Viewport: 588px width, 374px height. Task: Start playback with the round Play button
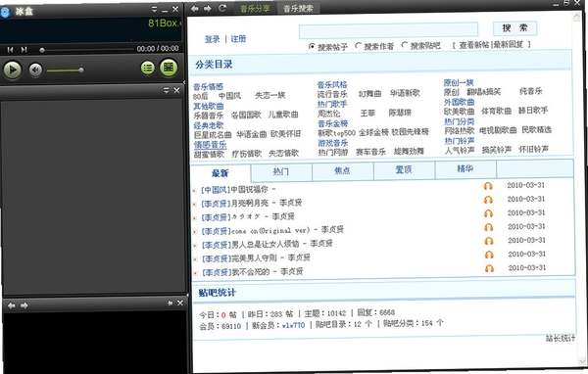click(13, 70)
